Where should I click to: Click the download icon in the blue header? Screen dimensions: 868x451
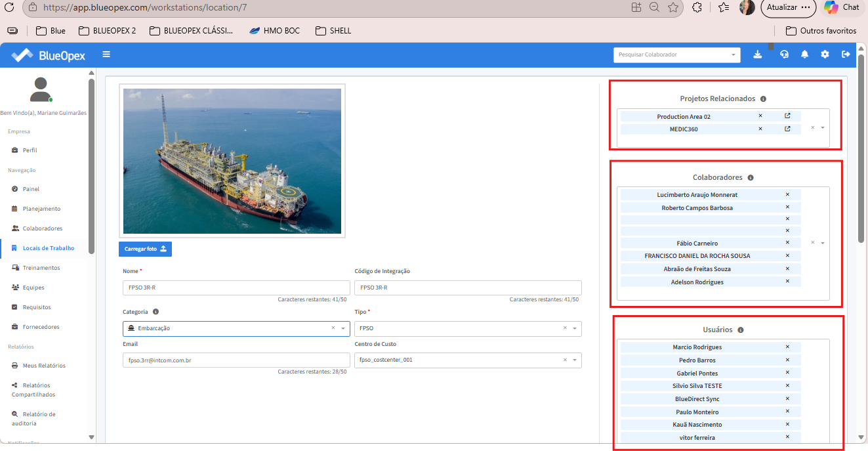pos(758,54)
